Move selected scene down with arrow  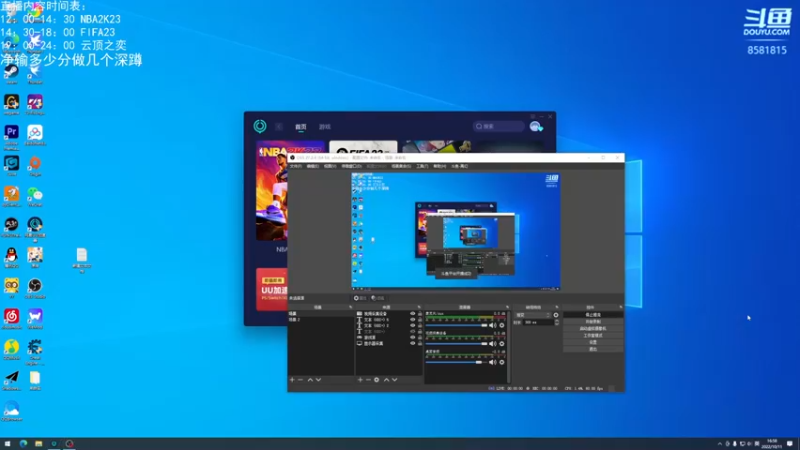click(x=318, y=380)
